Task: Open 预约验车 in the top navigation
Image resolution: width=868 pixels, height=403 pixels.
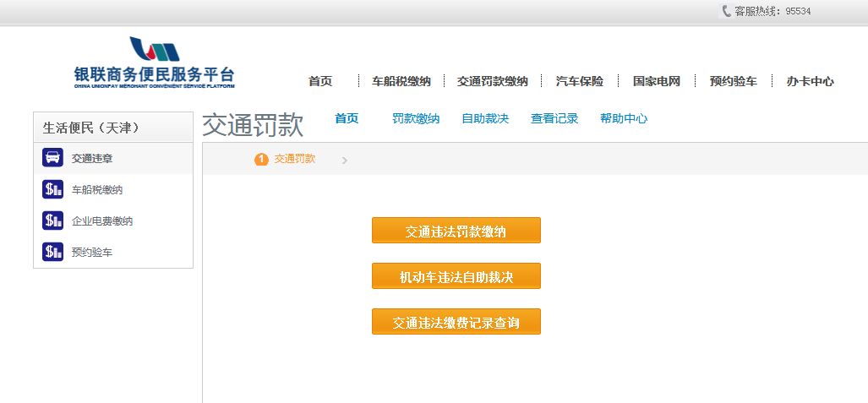Action: (x=734, y=81)
